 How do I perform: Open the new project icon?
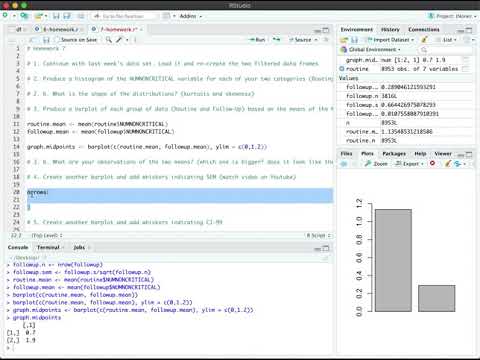pyautogui.click(x=24, y=16)
